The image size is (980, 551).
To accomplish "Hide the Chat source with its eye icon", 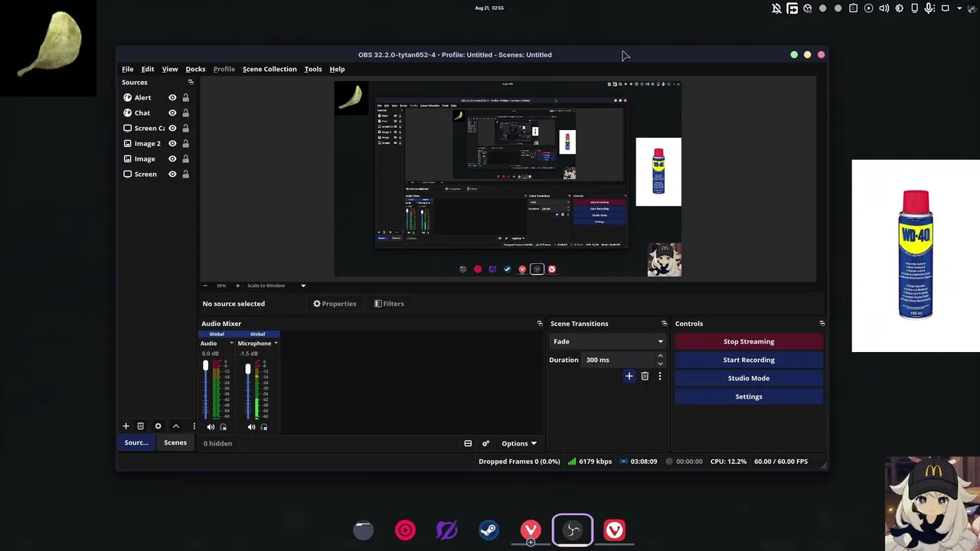I will (172, 113).
